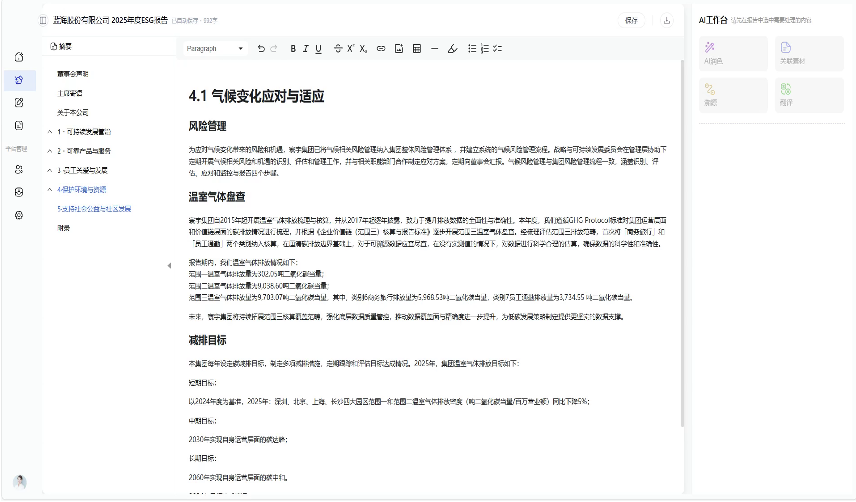This screenshot has height=502, width=856.
Task: Apply superscript formatting
Action: (350, 49)
